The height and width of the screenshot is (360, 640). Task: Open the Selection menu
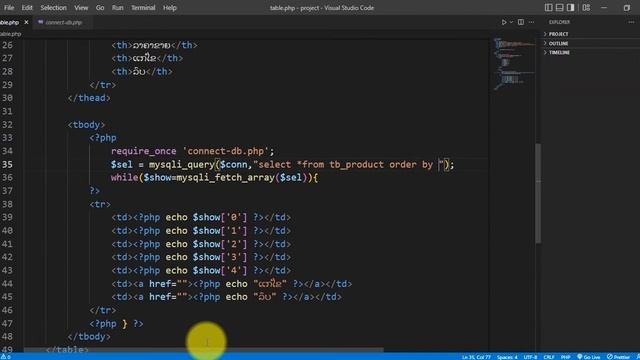53,7
